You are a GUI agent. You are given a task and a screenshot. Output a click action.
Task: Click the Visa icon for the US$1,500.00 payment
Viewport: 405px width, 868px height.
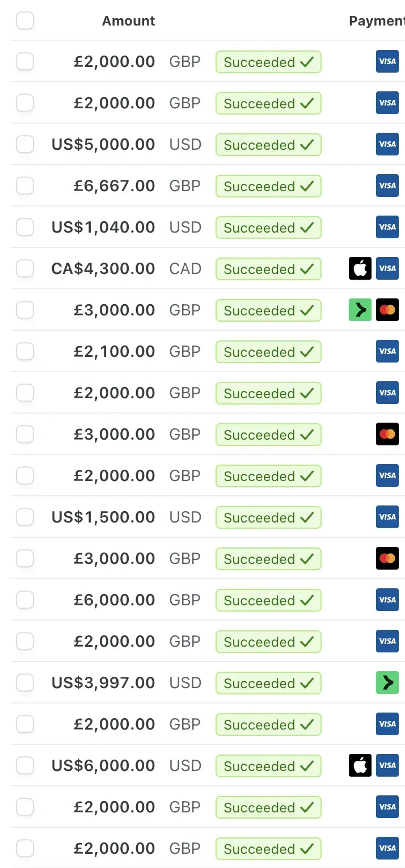tap(387, 517)
